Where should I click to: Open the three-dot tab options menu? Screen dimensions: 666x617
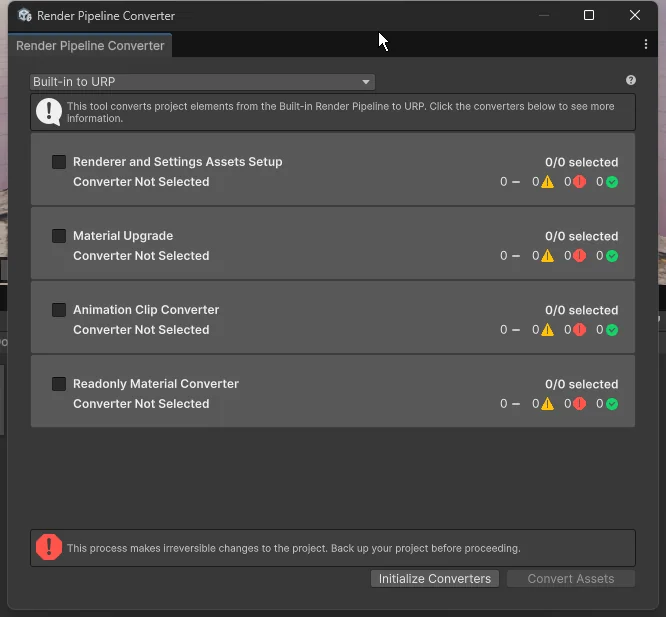pyautogui.click(x=646, y=45)
